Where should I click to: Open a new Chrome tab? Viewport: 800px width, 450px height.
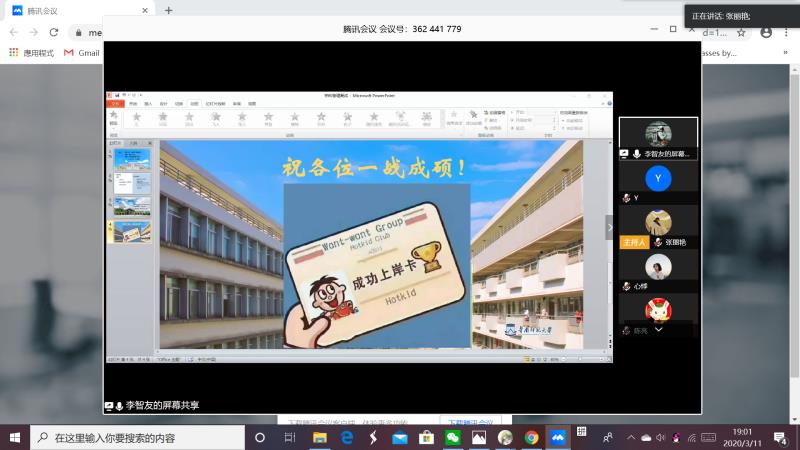tap(168, 10)
